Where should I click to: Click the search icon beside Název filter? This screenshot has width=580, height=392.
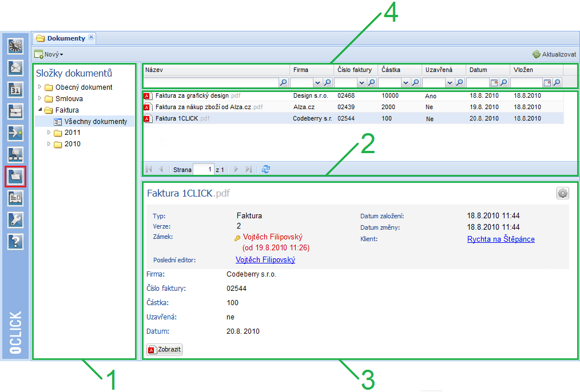[x=283, y=83]
